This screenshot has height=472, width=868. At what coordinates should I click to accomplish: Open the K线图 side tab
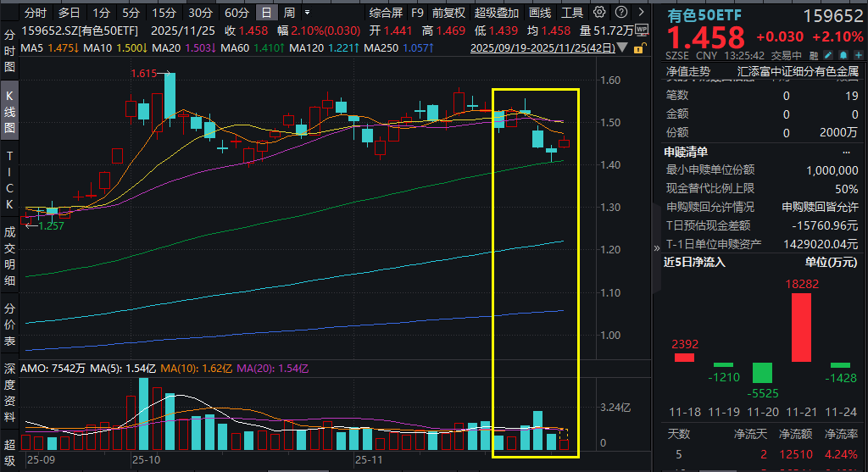(10, 112)
